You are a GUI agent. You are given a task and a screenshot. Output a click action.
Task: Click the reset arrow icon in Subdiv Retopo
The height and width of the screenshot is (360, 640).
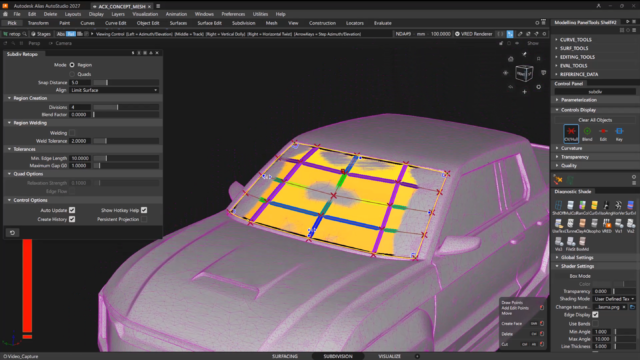12,233
